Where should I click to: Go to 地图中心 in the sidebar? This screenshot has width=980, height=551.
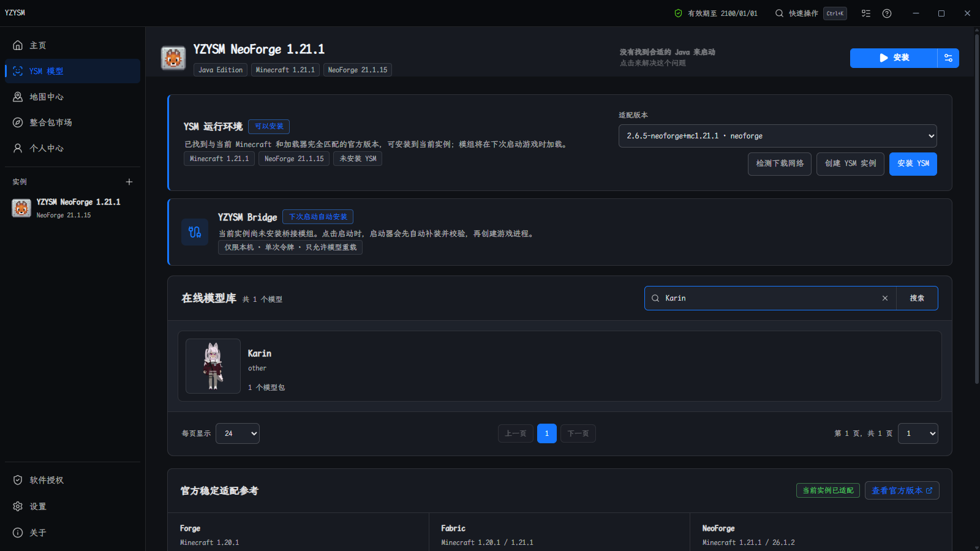72,97
